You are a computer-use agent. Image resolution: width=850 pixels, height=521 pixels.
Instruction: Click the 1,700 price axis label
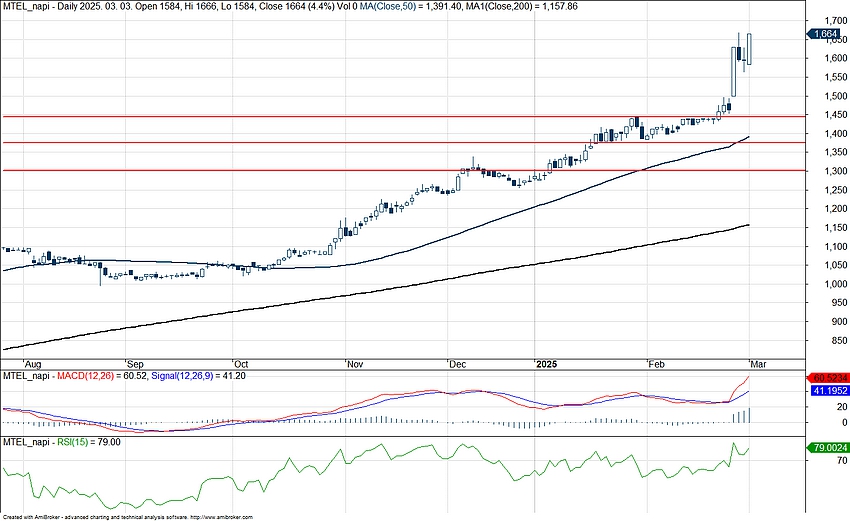(835, 21)
